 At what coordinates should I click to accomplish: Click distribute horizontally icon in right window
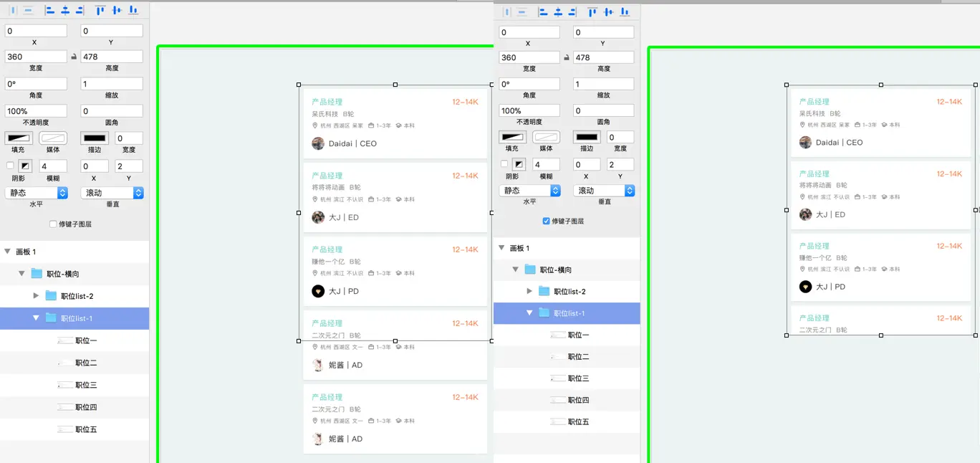click(x=507, y=11)
